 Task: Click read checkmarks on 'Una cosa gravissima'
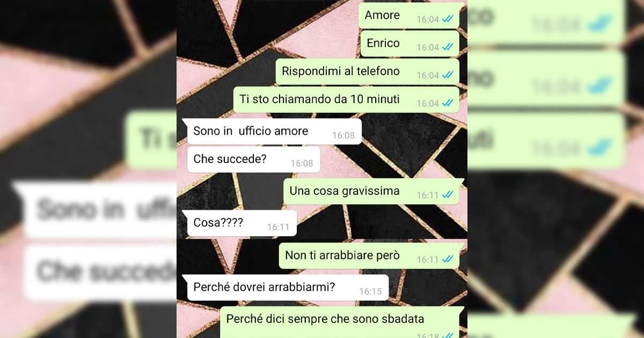point(448,195)
